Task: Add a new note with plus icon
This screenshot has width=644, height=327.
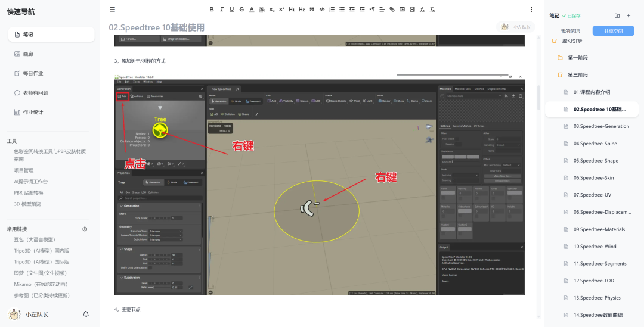Action: point(628,15)
